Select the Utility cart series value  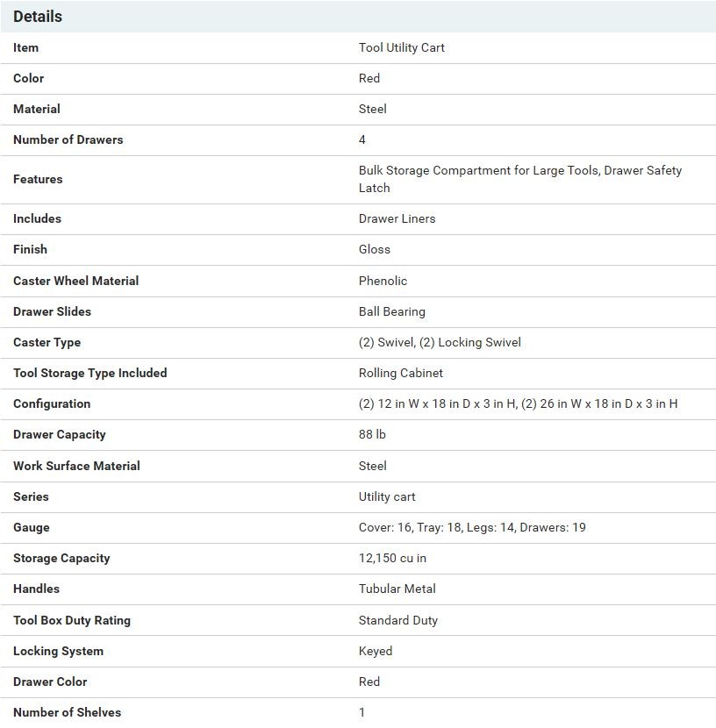click(x=387, y=496)
